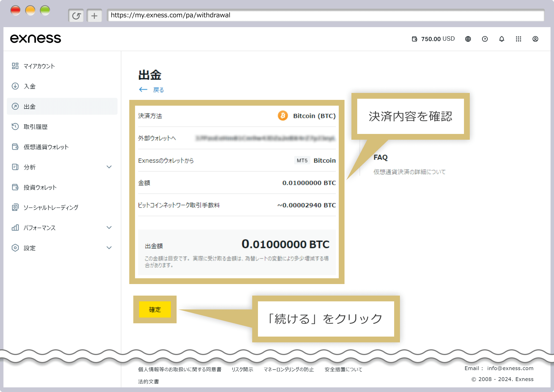Open 個人情報等のお取扱いに関する同意書 footer link
Viewport: 554px width, 392px height.
(180, 369)
